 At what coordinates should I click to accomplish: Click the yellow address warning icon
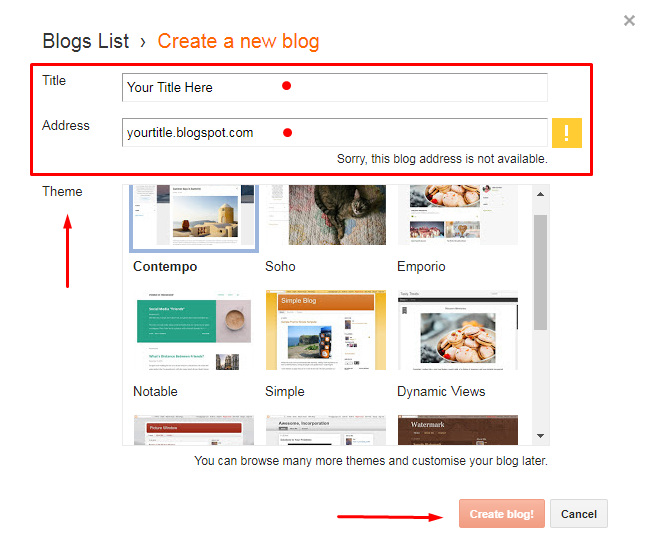click(567, 133)
